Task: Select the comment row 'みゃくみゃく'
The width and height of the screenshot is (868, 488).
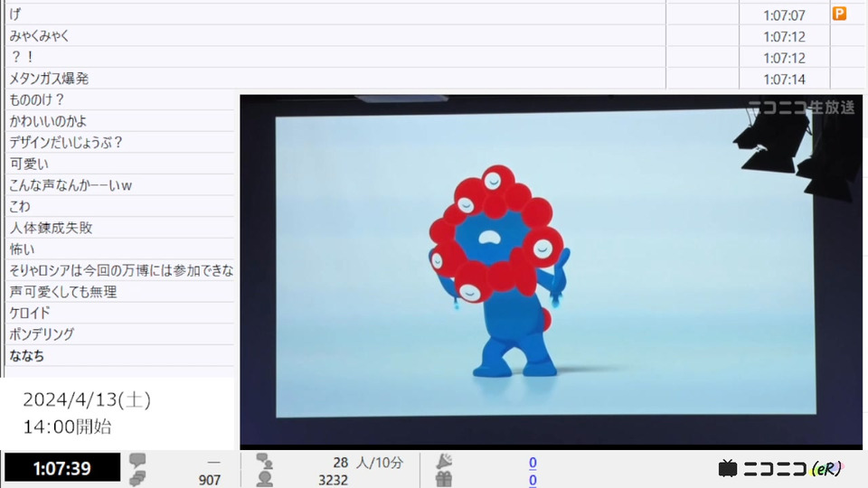Action: (x=335, y=36)
